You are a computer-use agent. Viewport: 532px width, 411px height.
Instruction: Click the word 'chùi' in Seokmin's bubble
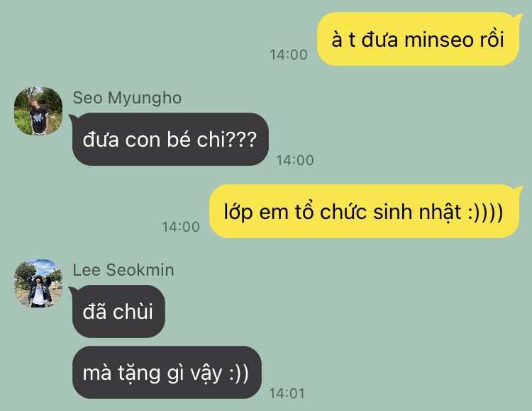(x=133, y=311)
